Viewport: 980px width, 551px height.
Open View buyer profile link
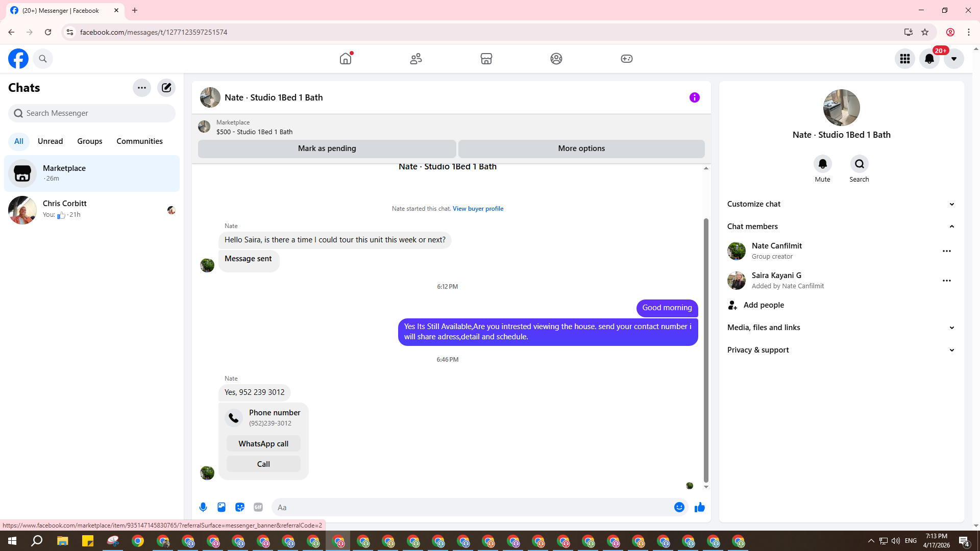pos(478,209)
